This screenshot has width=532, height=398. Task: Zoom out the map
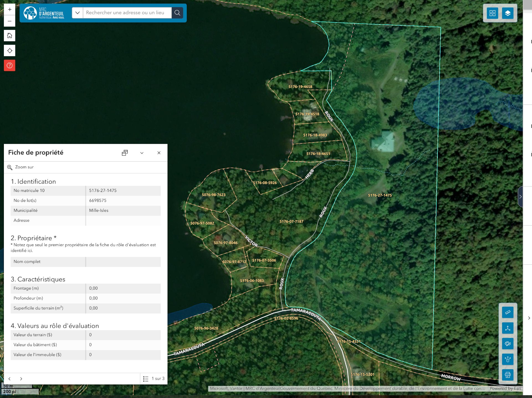tap(9, 21)
